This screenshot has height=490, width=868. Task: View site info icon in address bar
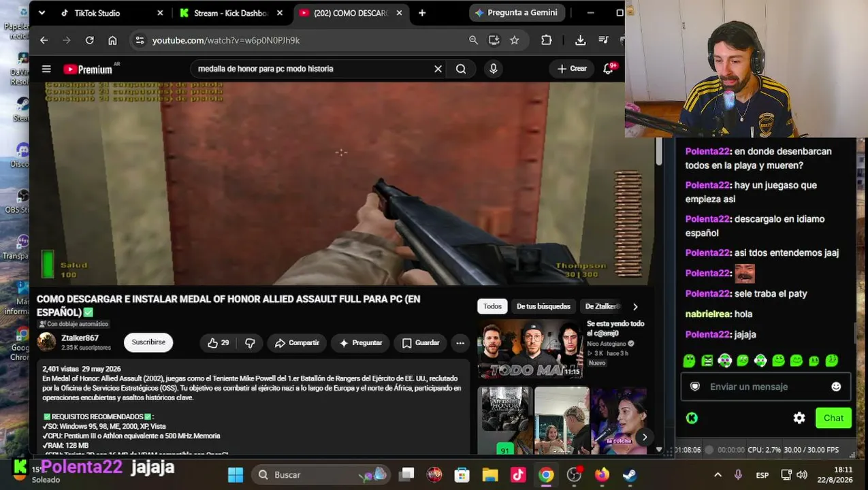coord(140,40)
